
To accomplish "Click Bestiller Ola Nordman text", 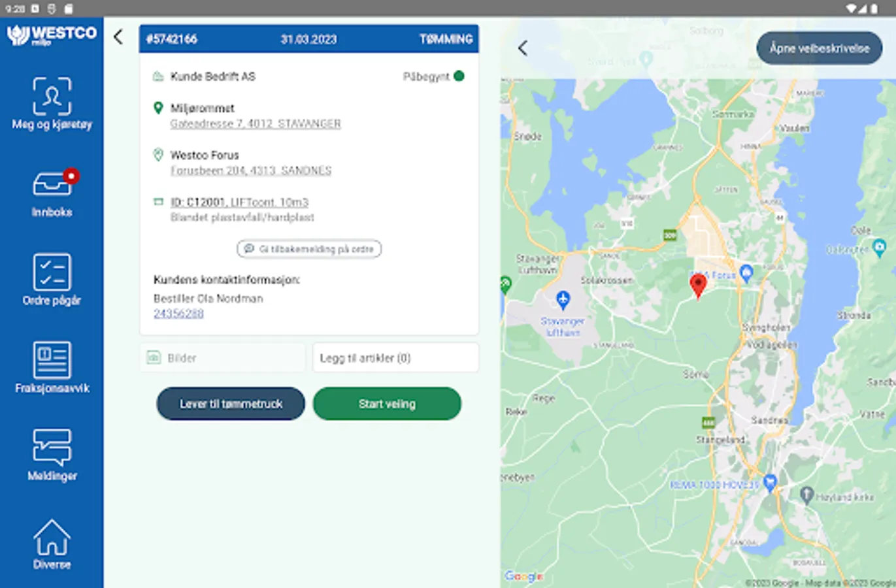I will [x=208, y=299].
